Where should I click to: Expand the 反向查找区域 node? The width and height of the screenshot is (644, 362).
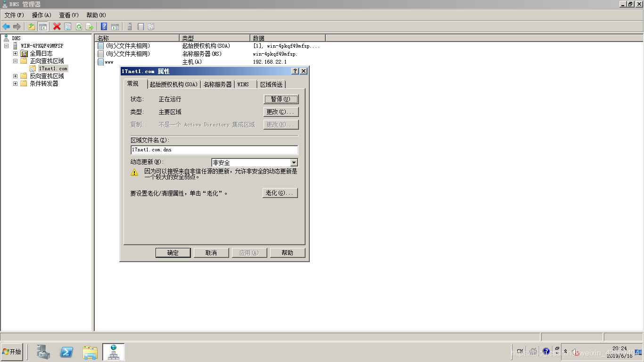[15, 76]
